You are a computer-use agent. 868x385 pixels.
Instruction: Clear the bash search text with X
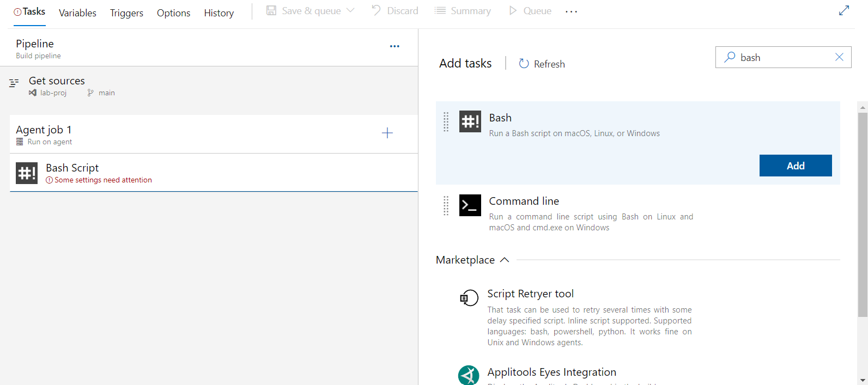pyautogui.click(x=839, y=57)
